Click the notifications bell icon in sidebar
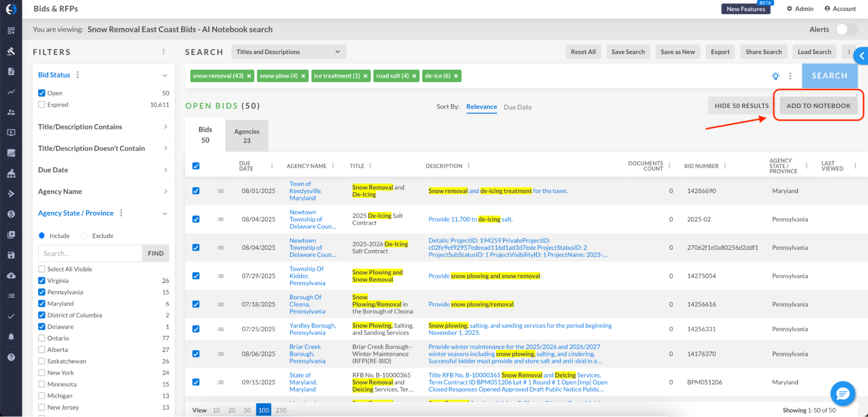This screenshot has height=417, width=868. [x=11, y=337]
